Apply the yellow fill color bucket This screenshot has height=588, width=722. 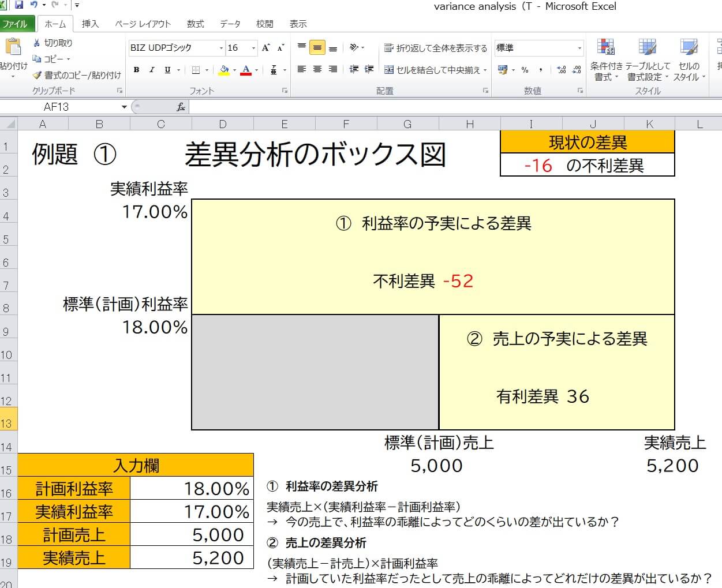[x=224, y=70]
